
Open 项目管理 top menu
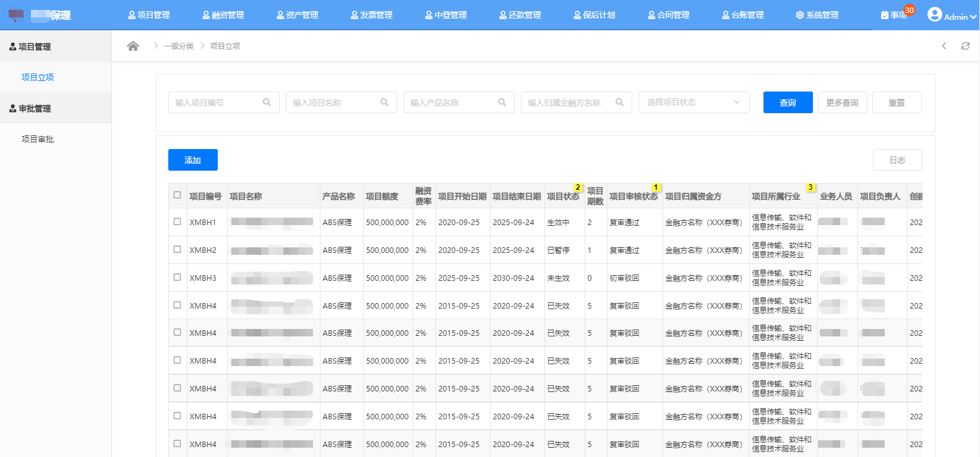[x=149, y=15]
